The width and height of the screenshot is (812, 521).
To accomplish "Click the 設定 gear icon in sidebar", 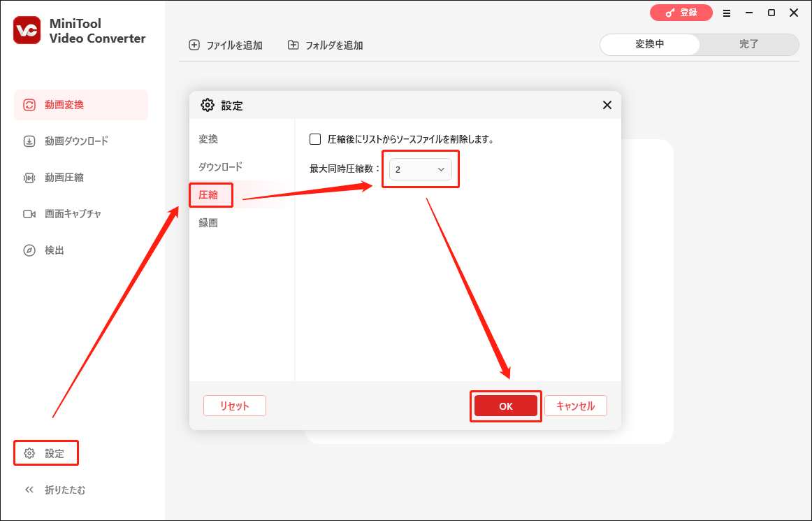I will (x=29, y=454).
